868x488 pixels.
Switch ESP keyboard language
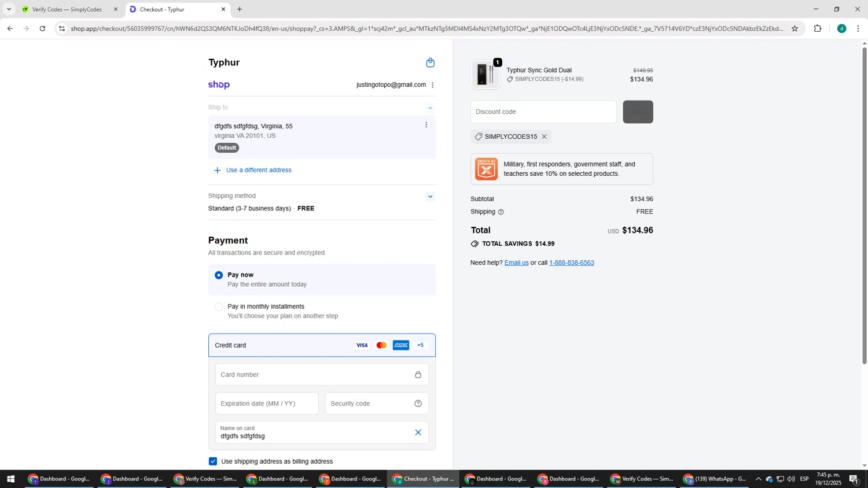coord(804,479)
